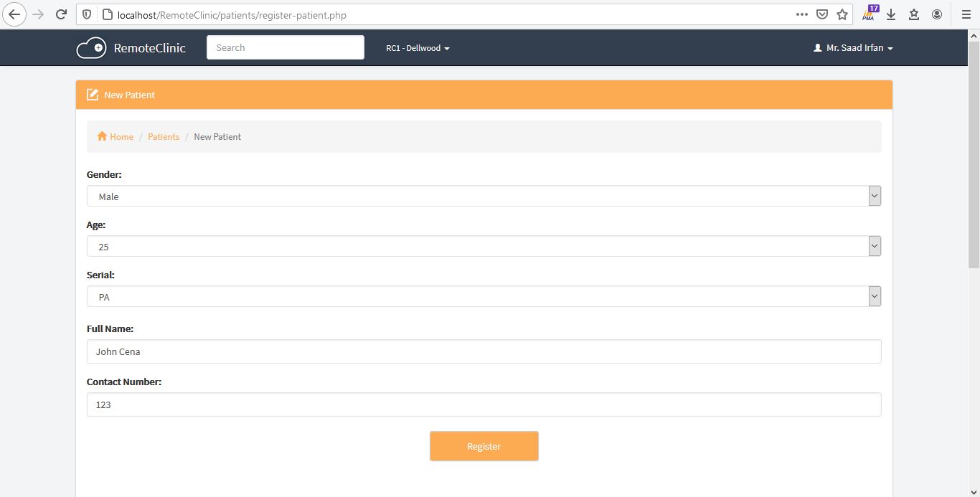Click the browser forward arrow button

pos(38,14)
